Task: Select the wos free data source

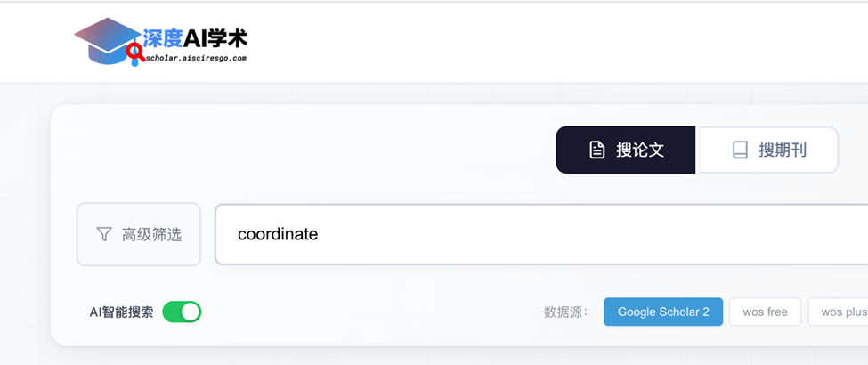Action: pyautogui.click(x=765, y=312)
